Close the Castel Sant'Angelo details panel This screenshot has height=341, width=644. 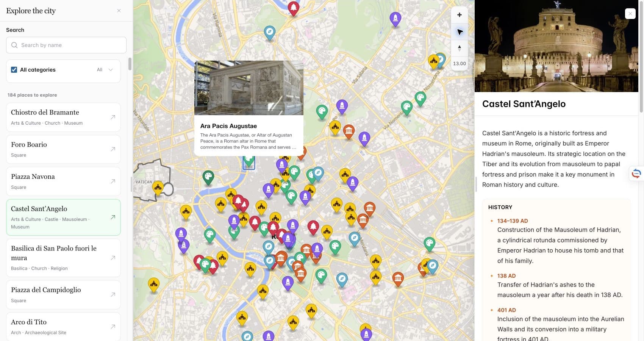(630, 14)
